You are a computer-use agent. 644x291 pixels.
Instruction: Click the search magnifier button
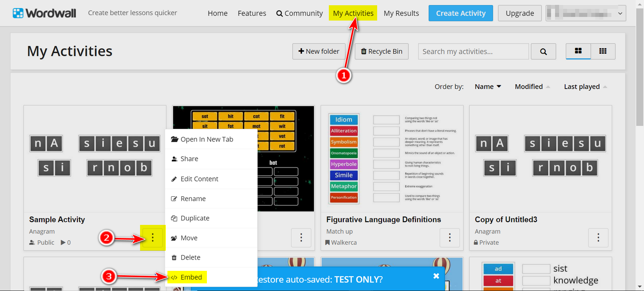543,51
